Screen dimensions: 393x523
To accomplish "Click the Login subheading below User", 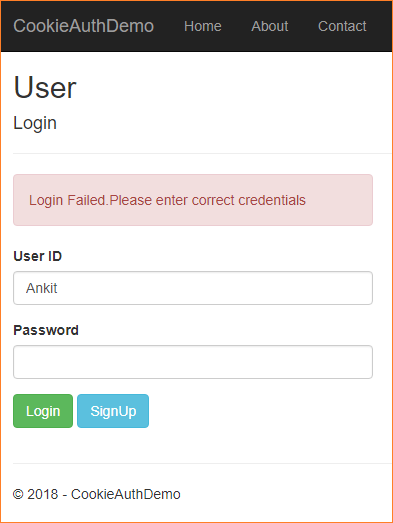I will click(35, 123).
